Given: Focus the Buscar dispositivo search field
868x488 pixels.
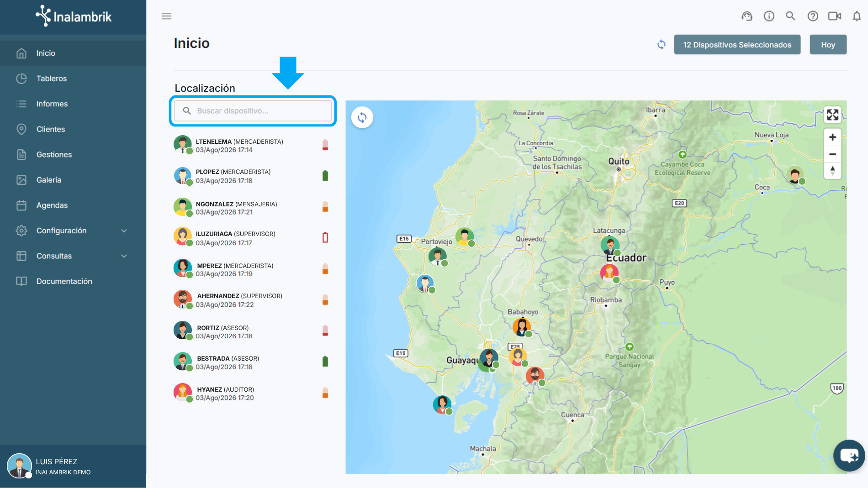Looking at the screenshot, I should 253,111.
